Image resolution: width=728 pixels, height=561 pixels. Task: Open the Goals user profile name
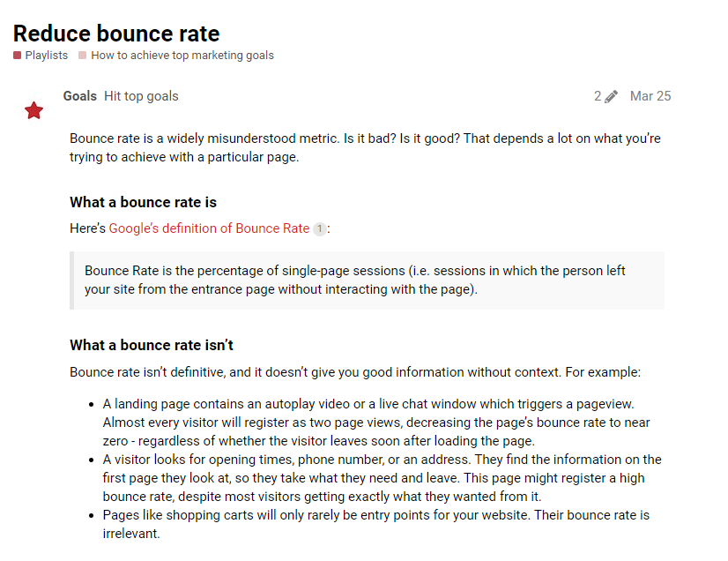point(80,96)
